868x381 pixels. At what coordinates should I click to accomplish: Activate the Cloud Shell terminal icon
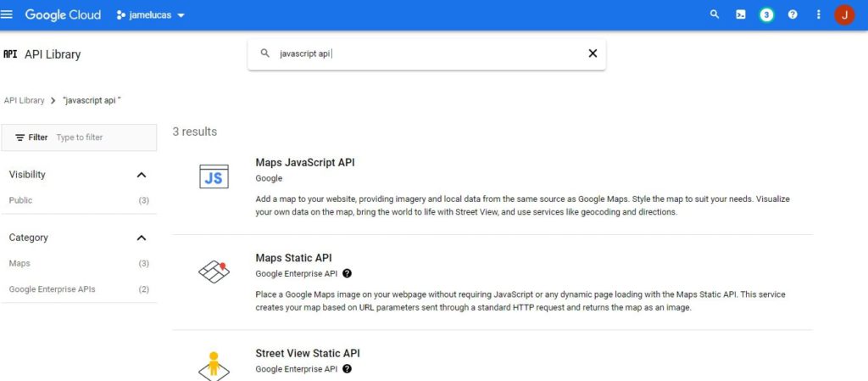(740, 14)
